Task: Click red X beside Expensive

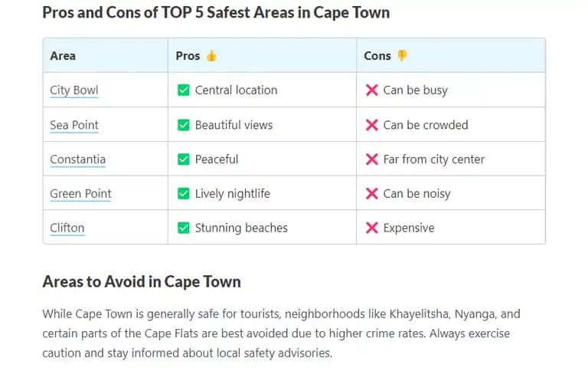Action: click(371, 228)
